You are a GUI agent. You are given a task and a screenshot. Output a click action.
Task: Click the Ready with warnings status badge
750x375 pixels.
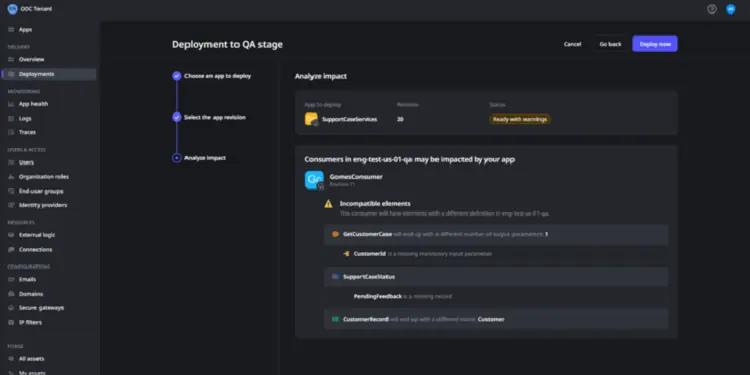[x=520, y=119]
